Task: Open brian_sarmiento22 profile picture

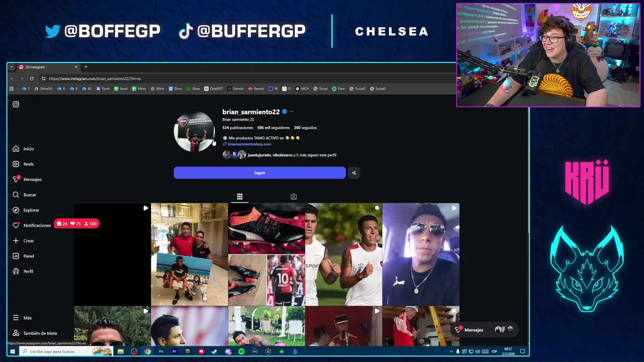Action: [x=194, y=132]
